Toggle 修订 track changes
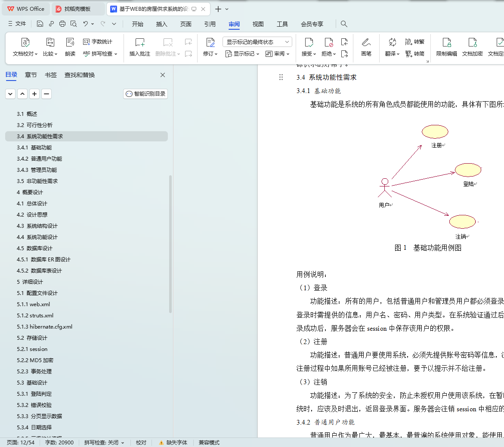 [x=210, y=47]
